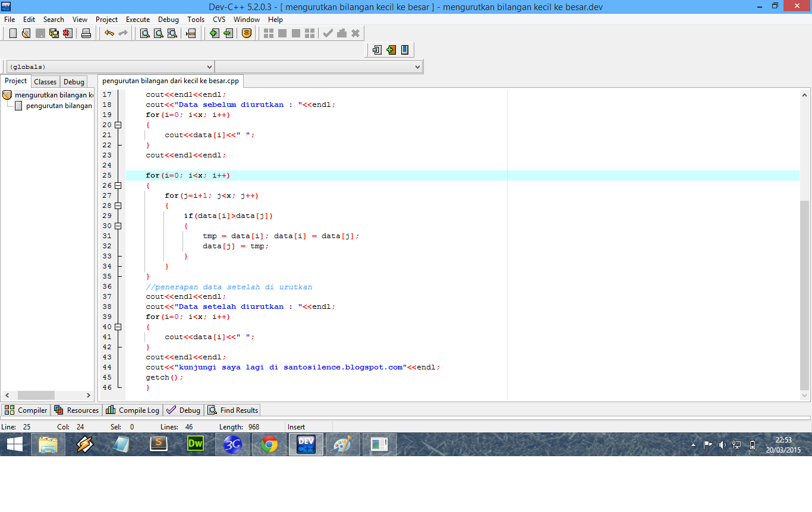Click the Save All toolbar icon
Viewport: 812px width, 512px height.
(54, 33)
